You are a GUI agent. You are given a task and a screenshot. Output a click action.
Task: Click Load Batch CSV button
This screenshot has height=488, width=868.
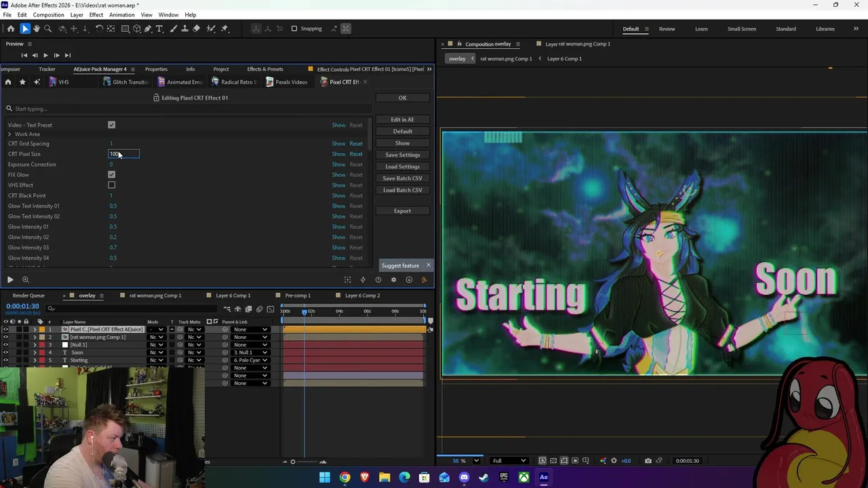402,190
